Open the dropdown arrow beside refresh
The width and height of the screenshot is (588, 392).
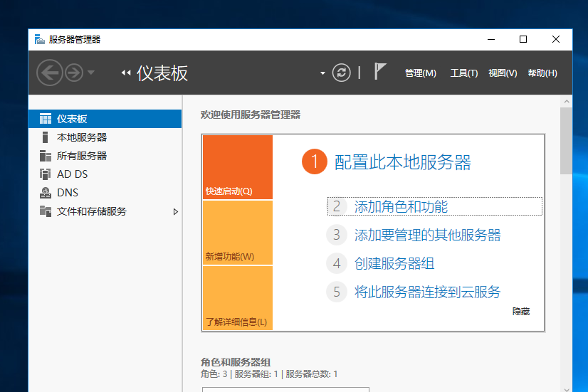pyautogui.click(x=323, y=73)
